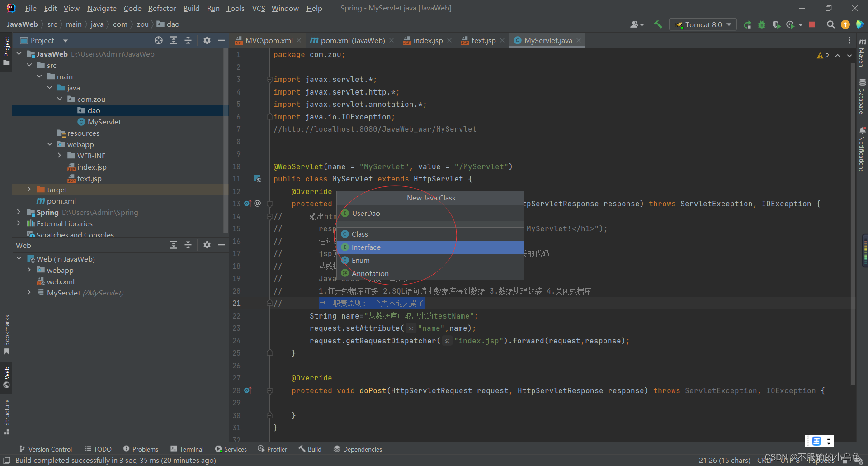Image resolution: width=868 pixels, height=466 pixels.
Task: Collapse all in Project panel
Action: coord(188,40)
